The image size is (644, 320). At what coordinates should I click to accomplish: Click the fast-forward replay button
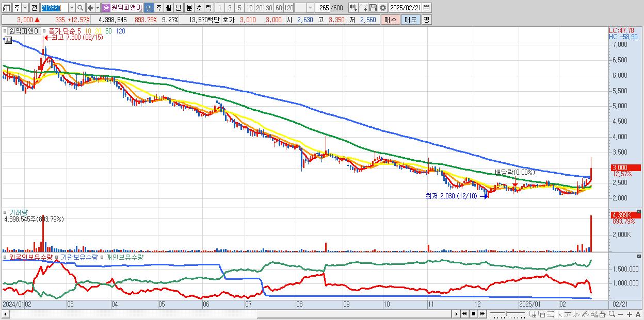point(482,314)
